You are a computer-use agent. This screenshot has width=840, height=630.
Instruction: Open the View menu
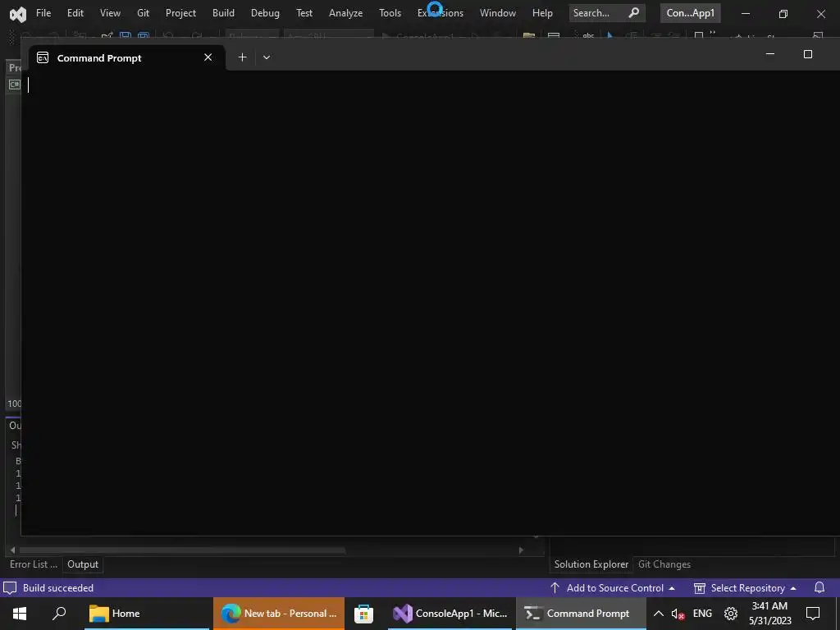111,13
